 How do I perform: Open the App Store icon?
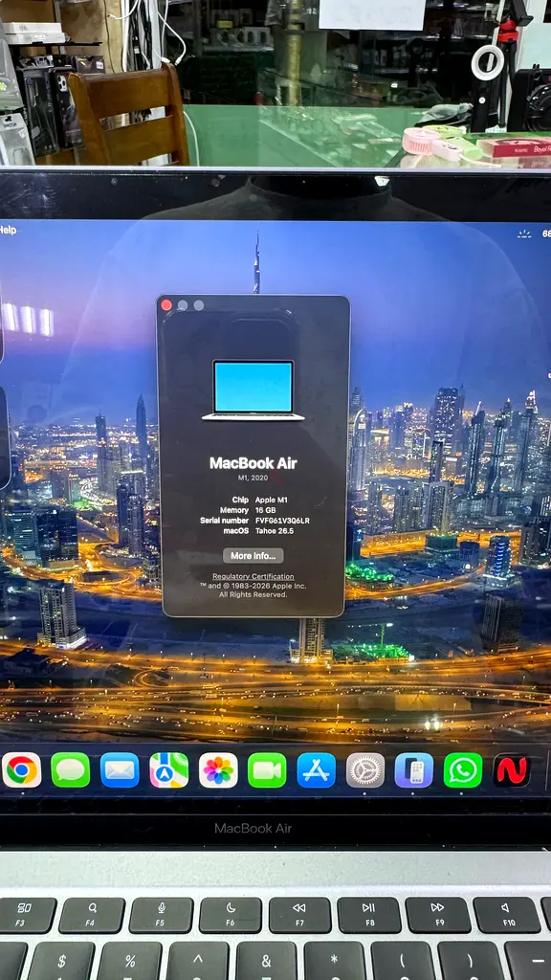click(x=317, y=770)
